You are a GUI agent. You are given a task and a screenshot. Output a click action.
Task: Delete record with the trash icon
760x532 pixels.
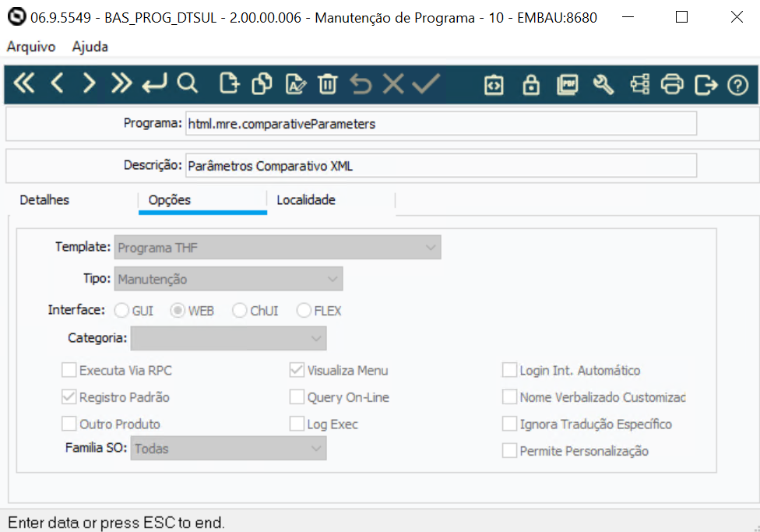[x=328, y=84]
